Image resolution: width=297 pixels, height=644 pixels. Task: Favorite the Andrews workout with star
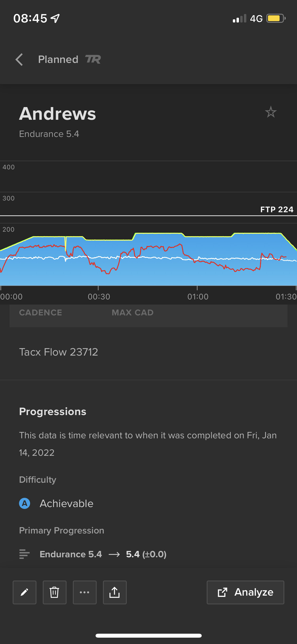pyautogui.click(x=271, y=112)
